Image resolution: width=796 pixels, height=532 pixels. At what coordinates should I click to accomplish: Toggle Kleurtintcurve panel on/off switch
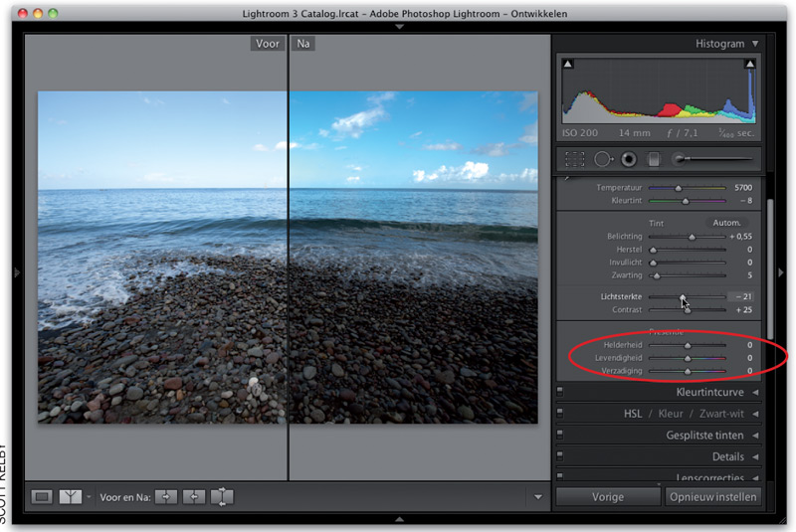tap(560, 391)
